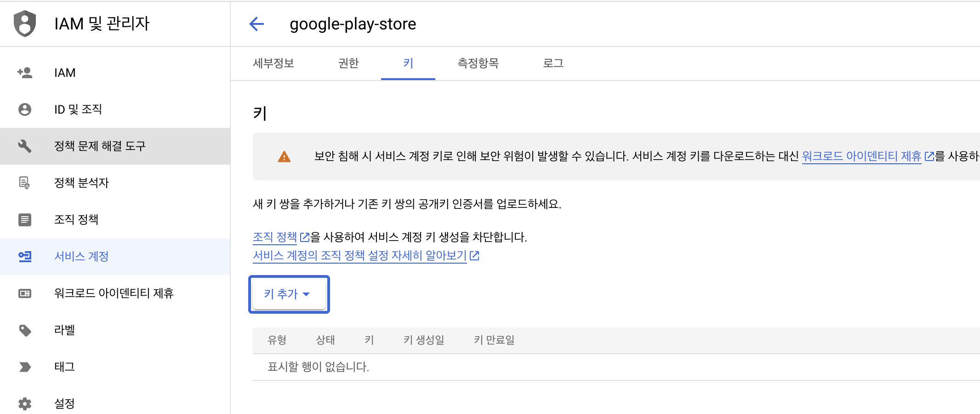The width and height of the screenshot is (980, 414).
Task: Select 서비스 계정 in sidebar
Action: [115, 257]
